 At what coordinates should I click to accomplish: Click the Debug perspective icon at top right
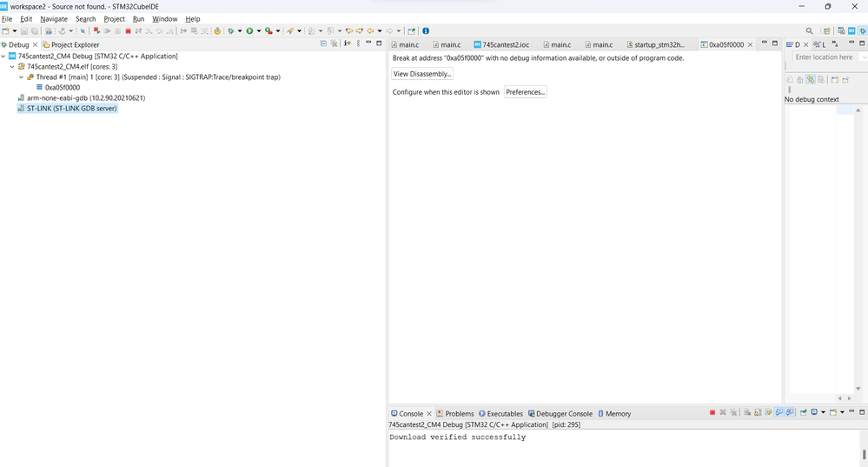click(x=863, y=31)
